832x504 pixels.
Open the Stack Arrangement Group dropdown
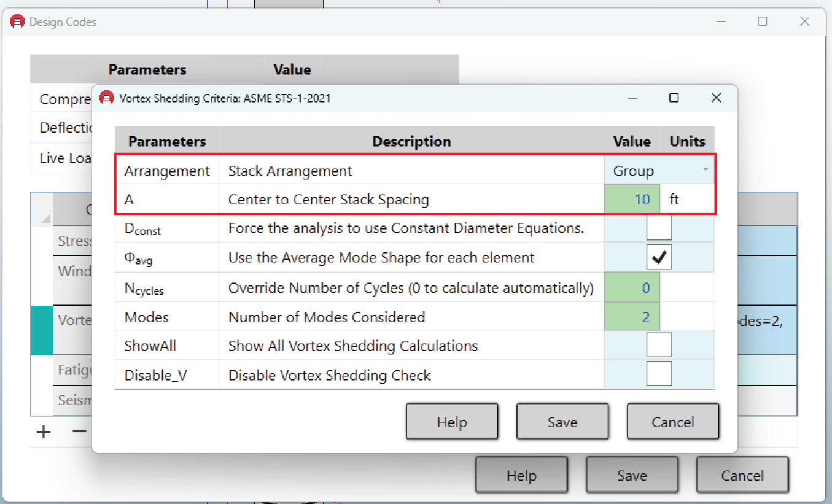[659, 171]
